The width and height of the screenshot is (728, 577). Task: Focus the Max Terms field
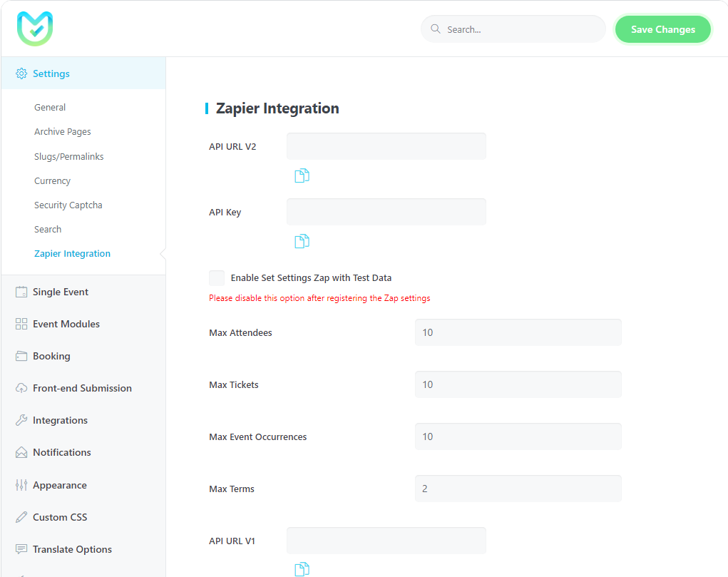click(518, 489)
